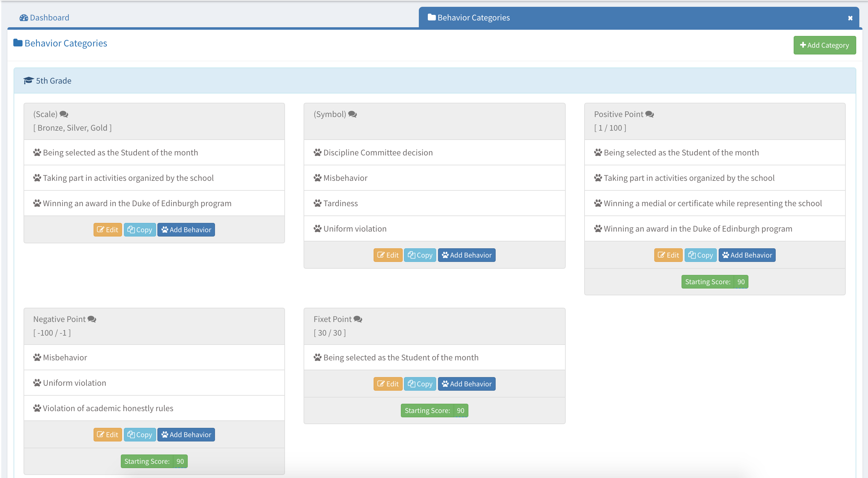Click folder icon next to Behavior Categories heading
Screen dimensions: 868x478
point(18,43)
